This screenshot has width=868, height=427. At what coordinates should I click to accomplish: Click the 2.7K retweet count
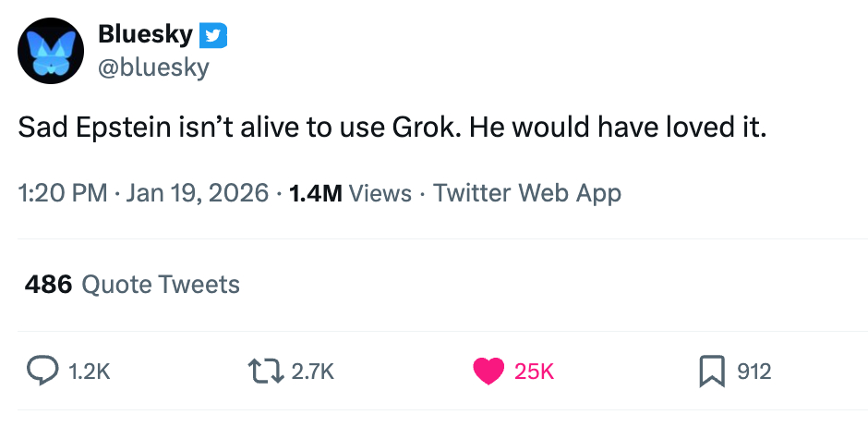click(x=312, y=372)
